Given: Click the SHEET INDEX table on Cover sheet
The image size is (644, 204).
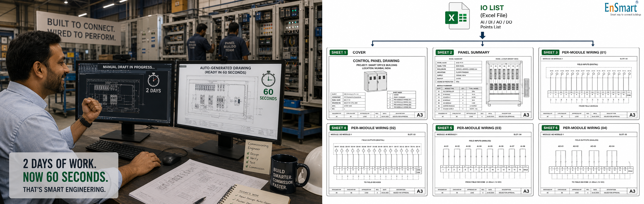Looking at the screenshot, I should point(401,100).
